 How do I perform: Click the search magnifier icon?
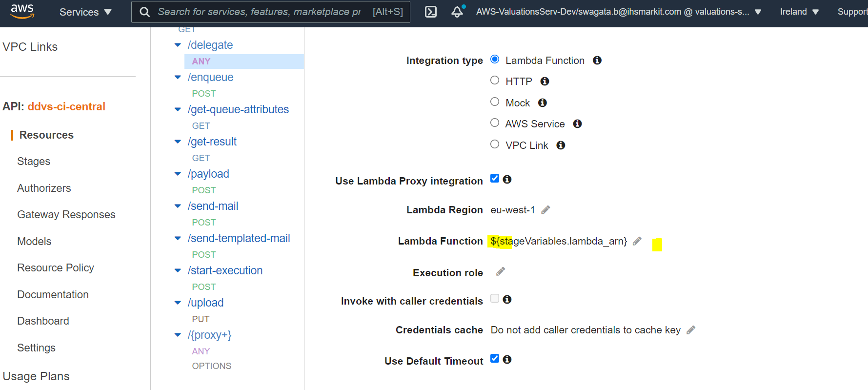coord(144,12)
